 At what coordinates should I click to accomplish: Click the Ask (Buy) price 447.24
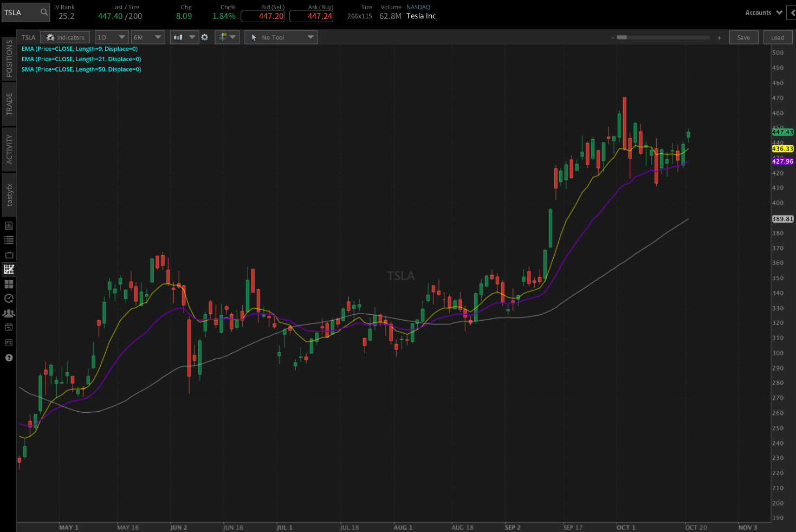(311, 16)
